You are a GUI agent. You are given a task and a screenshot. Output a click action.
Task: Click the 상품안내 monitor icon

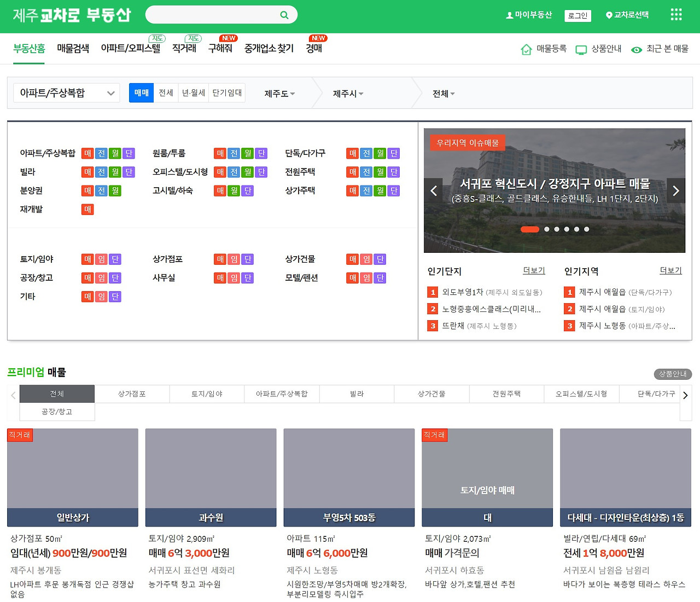click(x=581, y=50)
